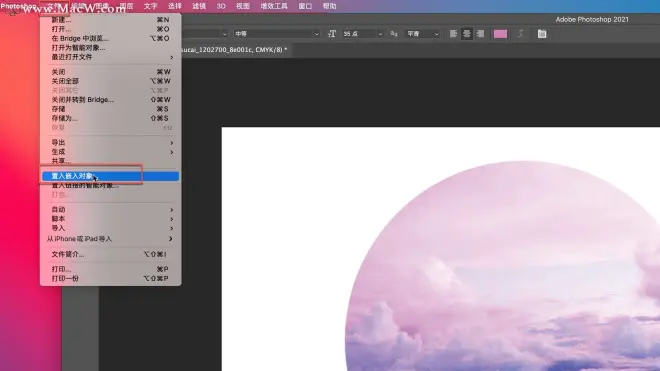Open the 文字 menu in menu bar

150,6
